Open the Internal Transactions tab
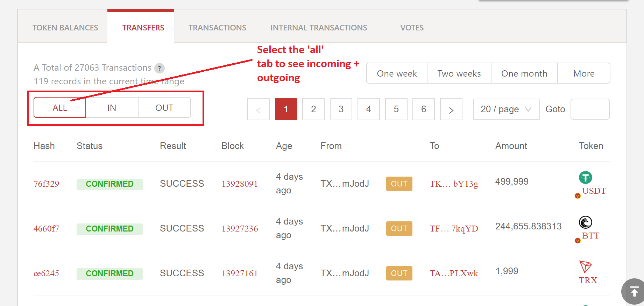Screen dimensions: 644x306 (x=319, y=28)
